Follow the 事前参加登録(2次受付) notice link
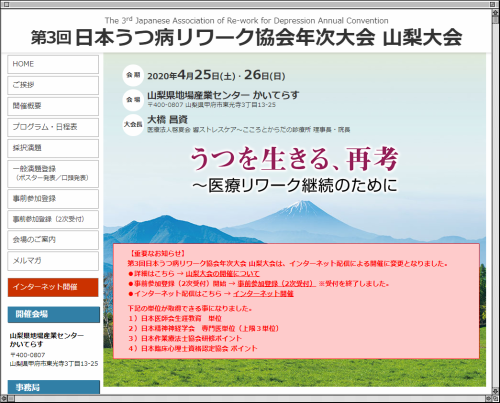500x403 pixels. 276,284
